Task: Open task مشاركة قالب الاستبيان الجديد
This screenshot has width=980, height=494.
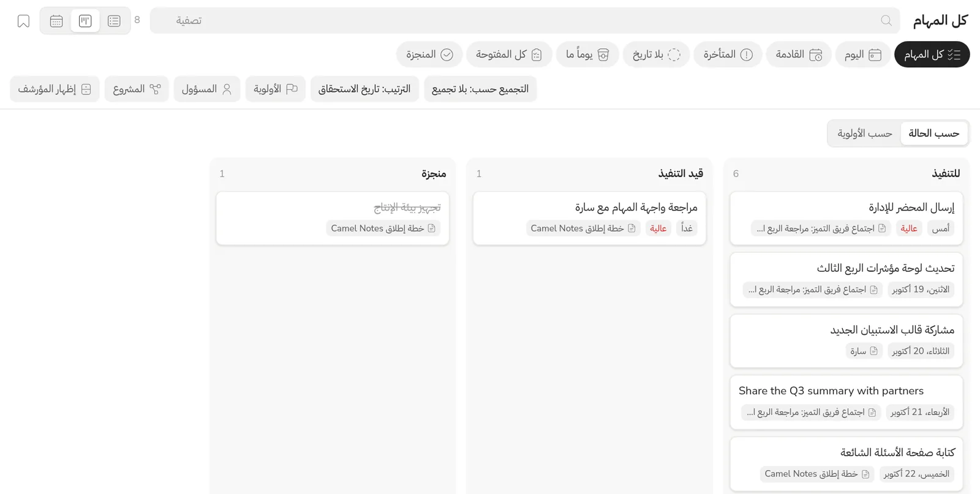Action: pos(846,341)
